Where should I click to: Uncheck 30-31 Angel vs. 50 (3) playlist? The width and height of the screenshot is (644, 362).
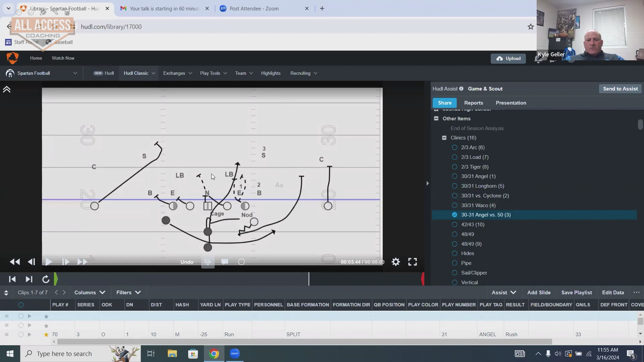[x=454, y=215]
